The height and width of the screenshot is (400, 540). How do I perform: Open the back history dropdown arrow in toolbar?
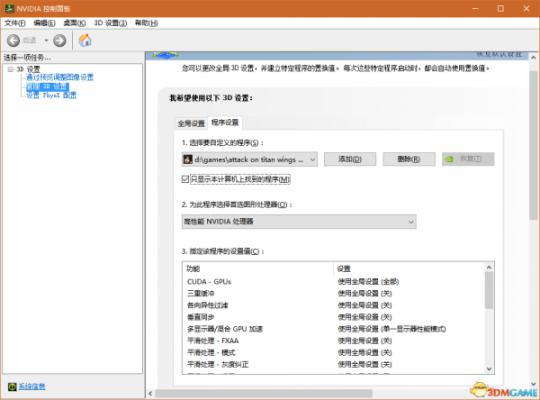[46, 41]
